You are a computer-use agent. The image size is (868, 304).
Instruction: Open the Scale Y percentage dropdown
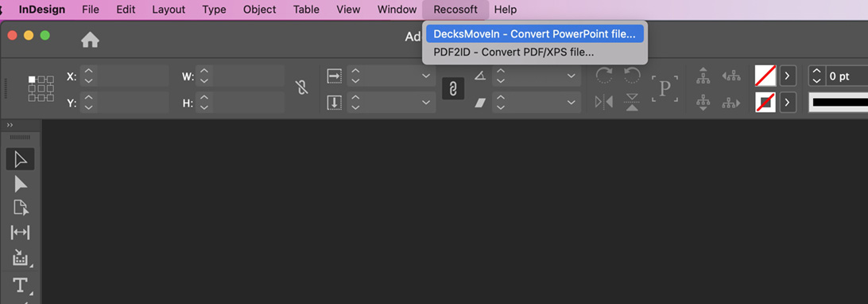[x=426, y=103]
